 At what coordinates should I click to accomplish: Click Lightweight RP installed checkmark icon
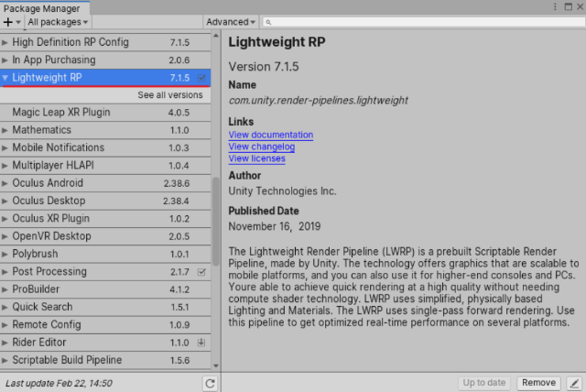pyautogui.click(x=201, y=78)
